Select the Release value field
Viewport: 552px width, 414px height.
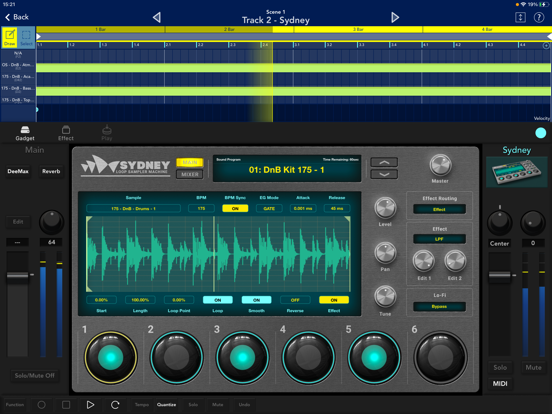click(x=337, y=208)
